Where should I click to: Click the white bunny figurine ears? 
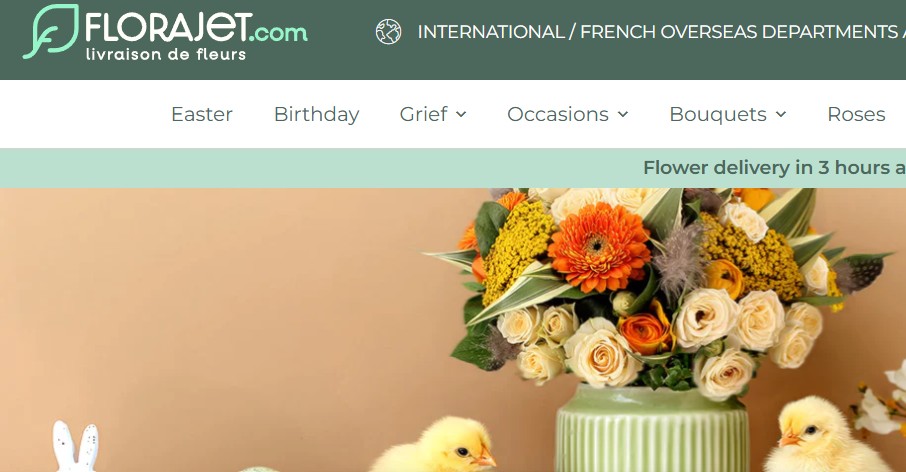click(x=76, y=445)
